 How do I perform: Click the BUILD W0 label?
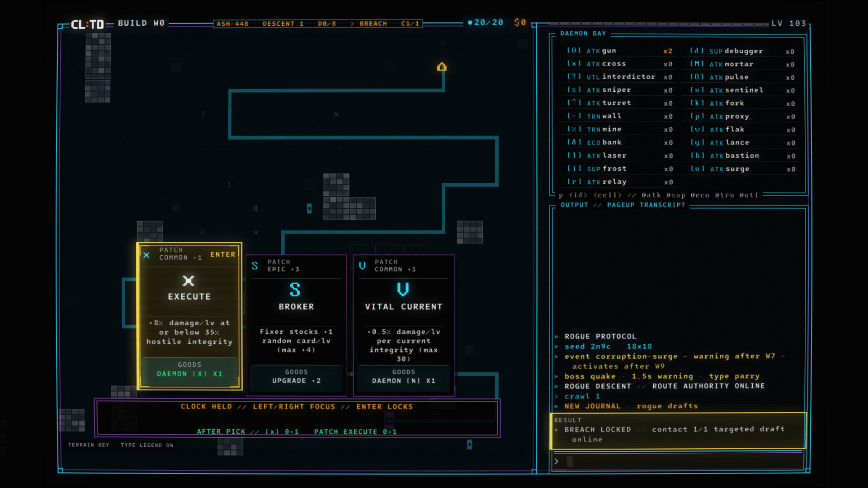[141, 23]
